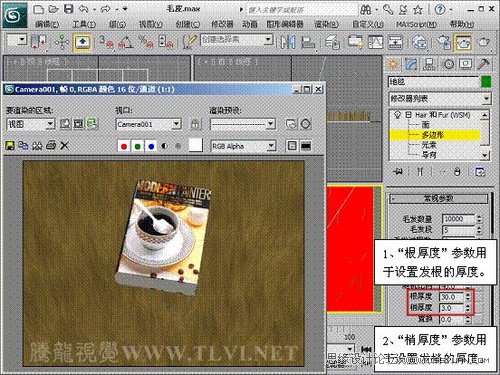500x375 pixels.
Task: Expand the Camera001 viewport dropdown
Action: 176,124
